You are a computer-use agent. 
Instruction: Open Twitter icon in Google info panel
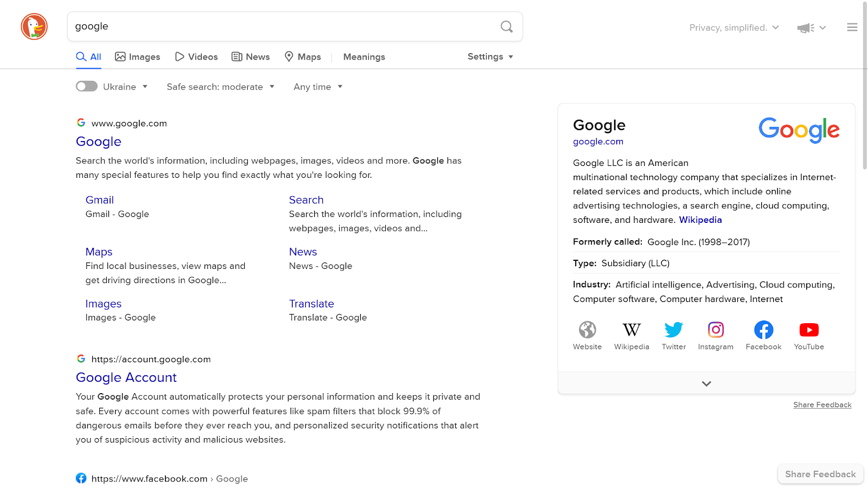[x=674, y=330]
